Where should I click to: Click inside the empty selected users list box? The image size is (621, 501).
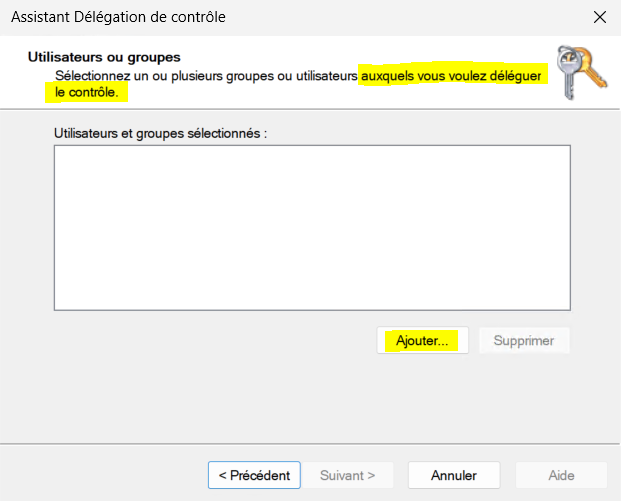[311, 228]
